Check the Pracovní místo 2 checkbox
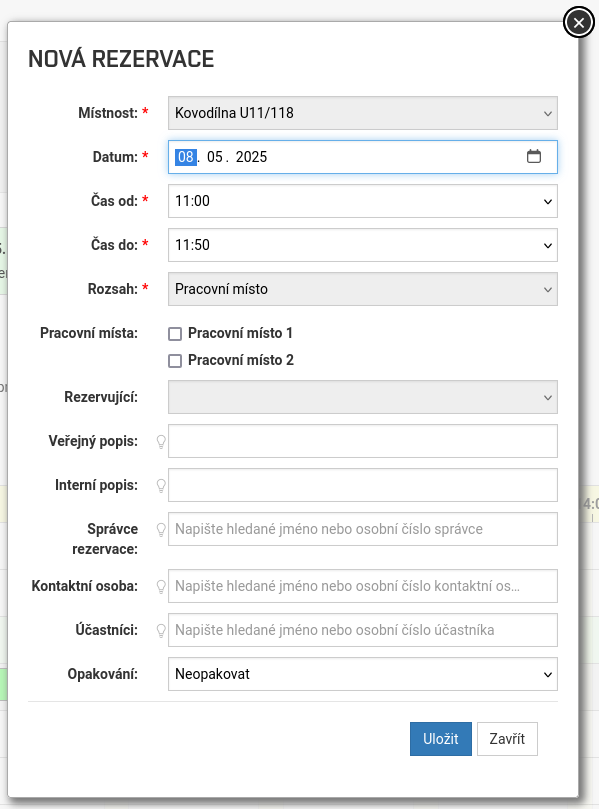Screen dimensions: 599x809 click(x=175, y=361)
